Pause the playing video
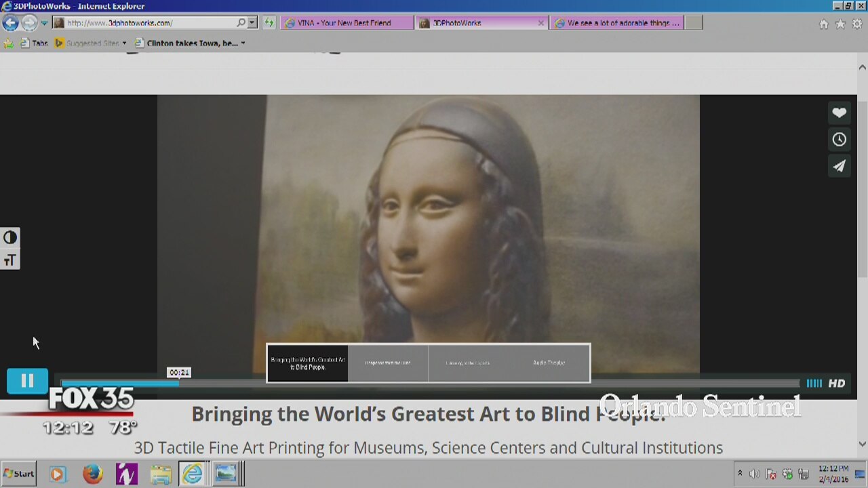The image size is (868, 488). click(27, 381)
